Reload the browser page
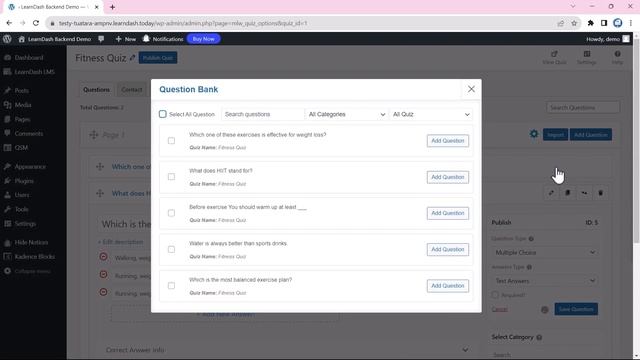 (x=36, y=23)
